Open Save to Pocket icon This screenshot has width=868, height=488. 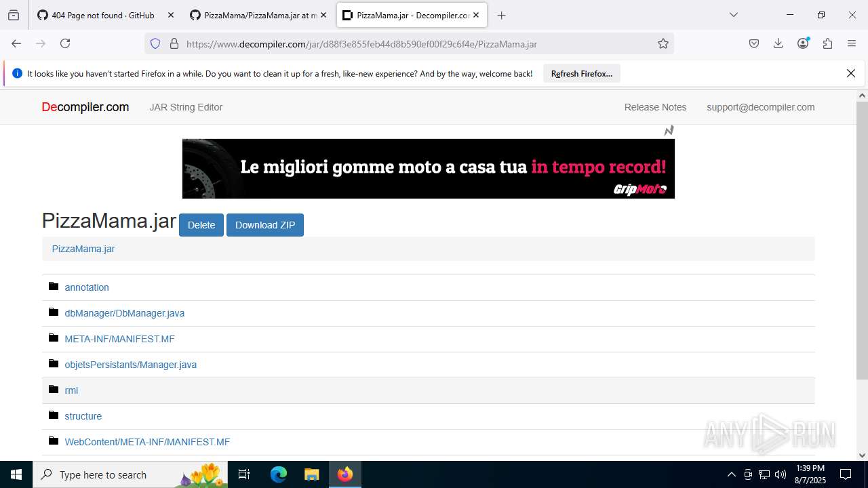point(754,43)
